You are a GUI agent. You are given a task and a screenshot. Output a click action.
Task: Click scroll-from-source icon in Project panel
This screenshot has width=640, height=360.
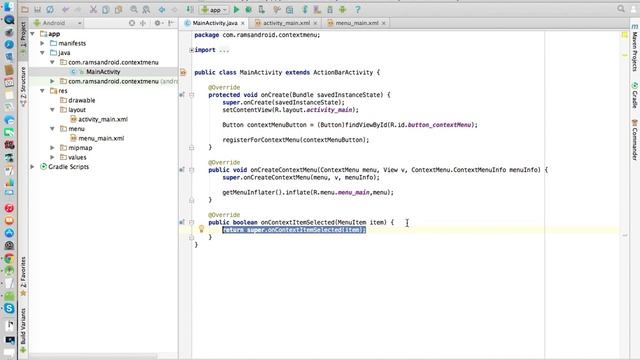point(132,23)
